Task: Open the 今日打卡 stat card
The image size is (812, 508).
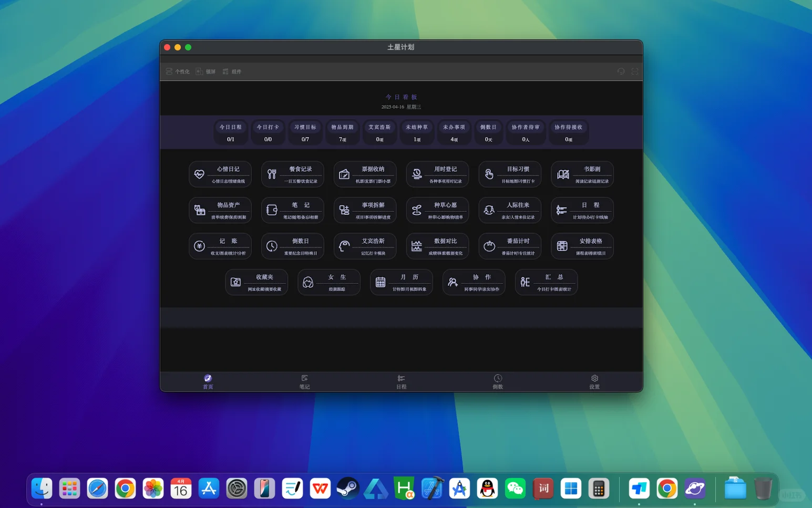Action: click(268, 132)
